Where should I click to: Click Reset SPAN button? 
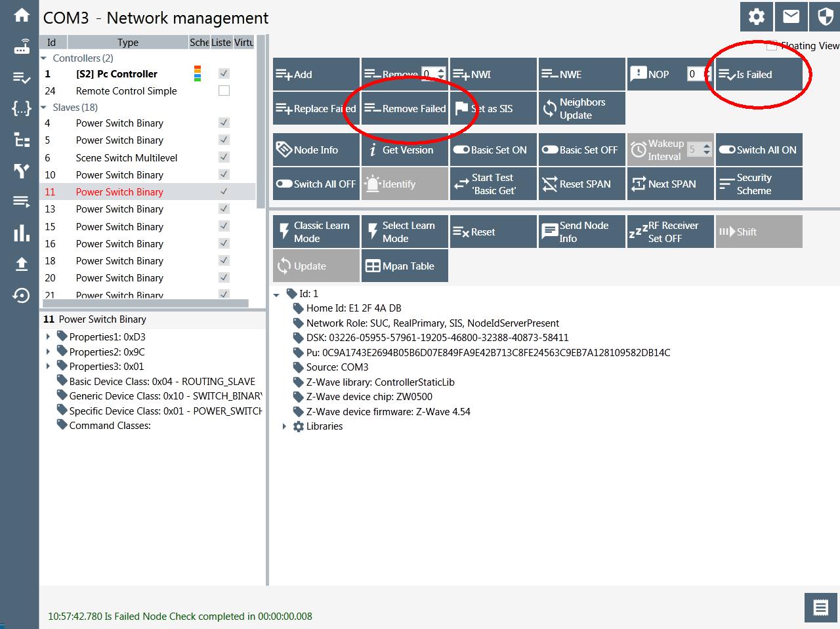coord(582,184)
